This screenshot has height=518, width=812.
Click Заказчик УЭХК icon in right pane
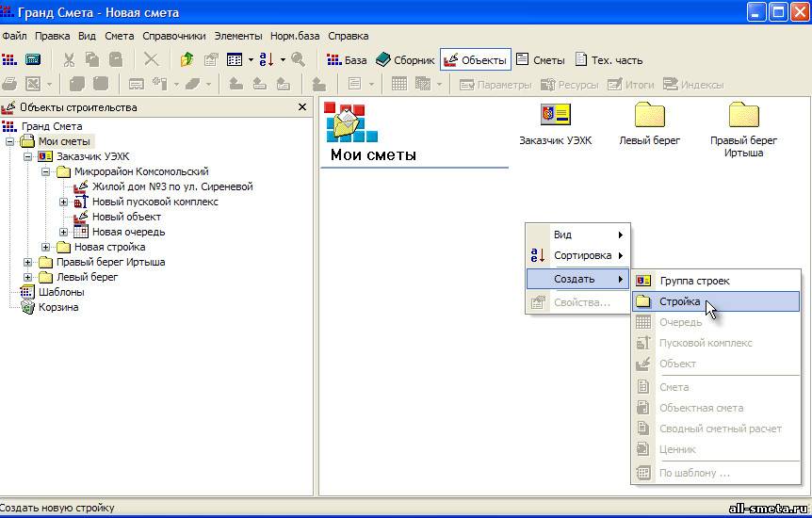coord(556,115)
